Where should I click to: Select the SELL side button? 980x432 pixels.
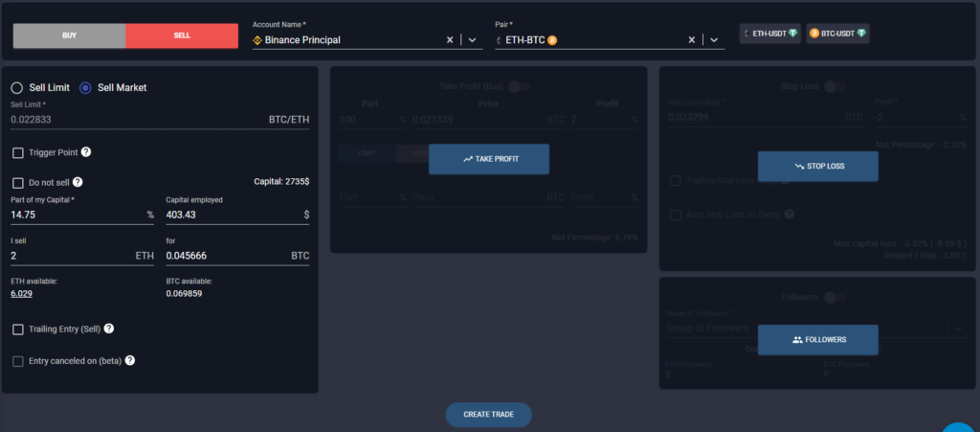pyautogui.click(x=182, y=35)
